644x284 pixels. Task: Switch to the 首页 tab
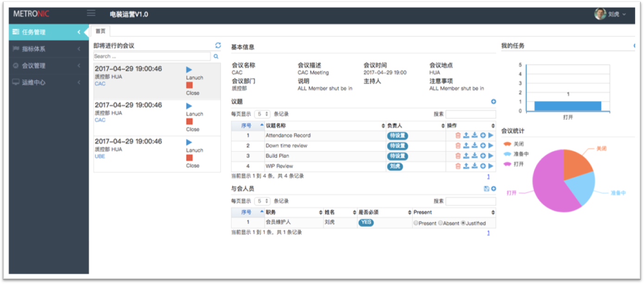pos(100,32)
